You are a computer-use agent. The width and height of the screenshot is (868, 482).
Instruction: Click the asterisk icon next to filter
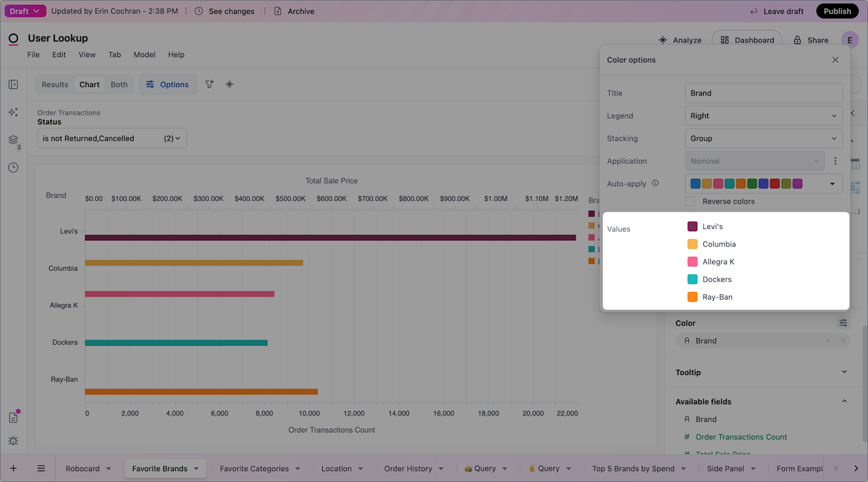(x=229, y=84)
